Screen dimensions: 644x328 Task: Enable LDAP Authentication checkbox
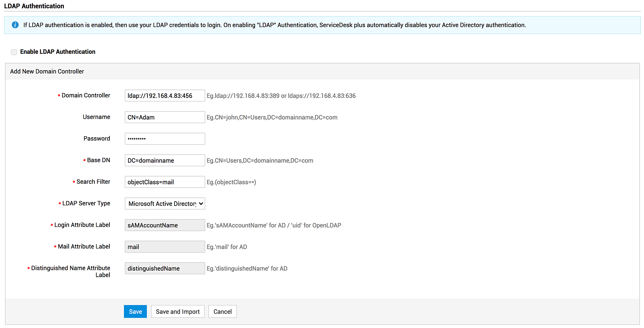click(14, 52)
